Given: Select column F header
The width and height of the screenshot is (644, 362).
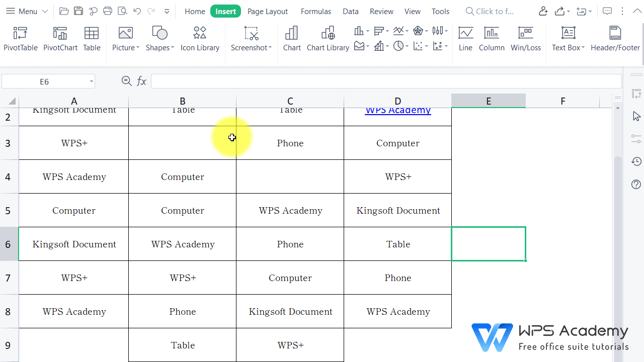Looking at the screenshot, I should tap(562, 101).
